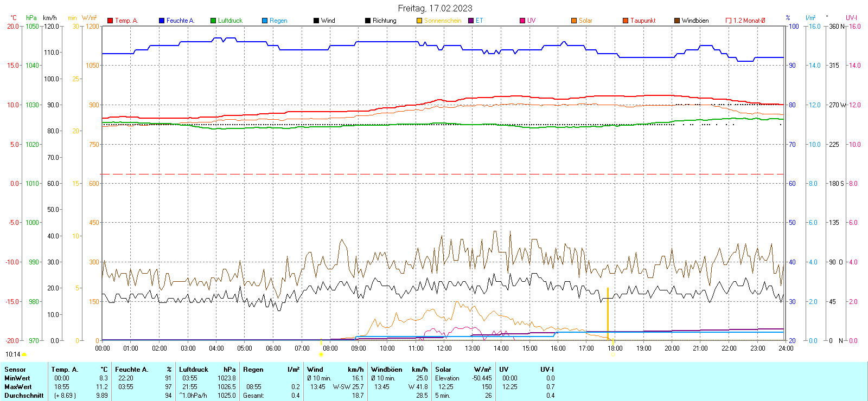Click the yellow Sonnenschein legend square
Viewport: 868px width, 401px height.
pos(419,21)
